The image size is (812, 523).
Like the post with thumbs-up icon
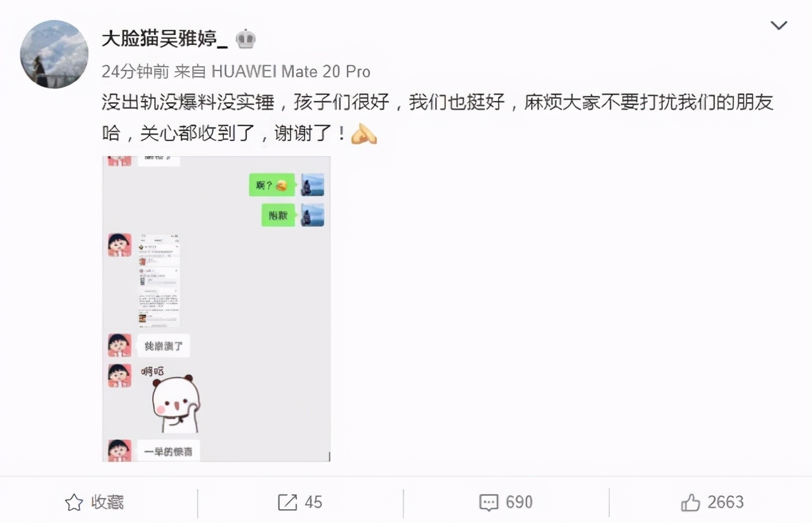pyautogui.click(x=690, y=503)
